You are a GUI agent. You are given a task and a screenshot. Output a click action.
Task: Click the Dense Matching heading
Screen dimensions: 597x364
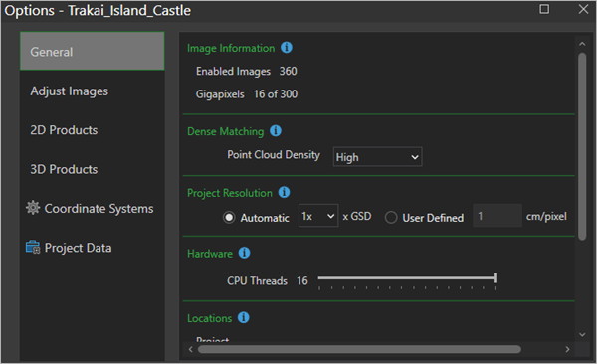(226, 131)
